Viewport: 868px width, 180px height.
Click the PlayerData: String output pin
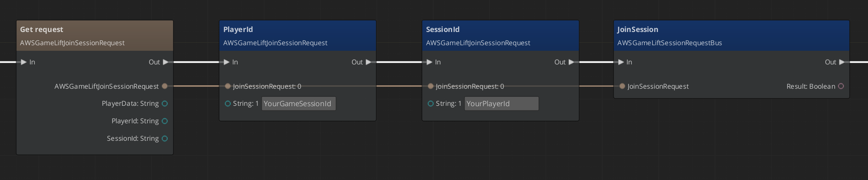coord(165,104)
